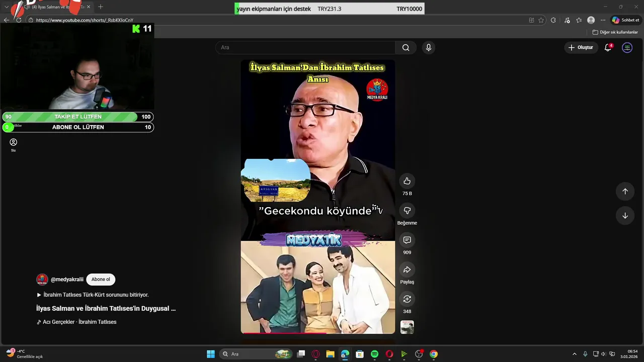Click the Shorts video player area
644x362 pixels.
tap(318, 197)
